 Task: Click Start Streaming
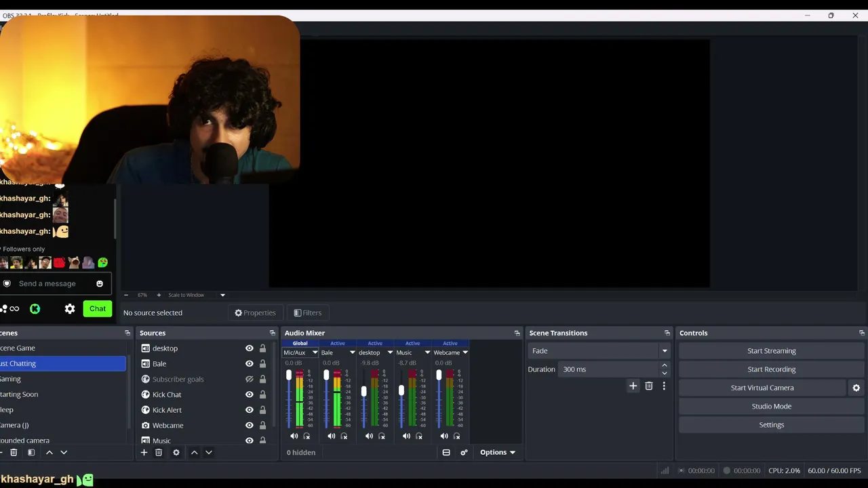tap(772, 350)
